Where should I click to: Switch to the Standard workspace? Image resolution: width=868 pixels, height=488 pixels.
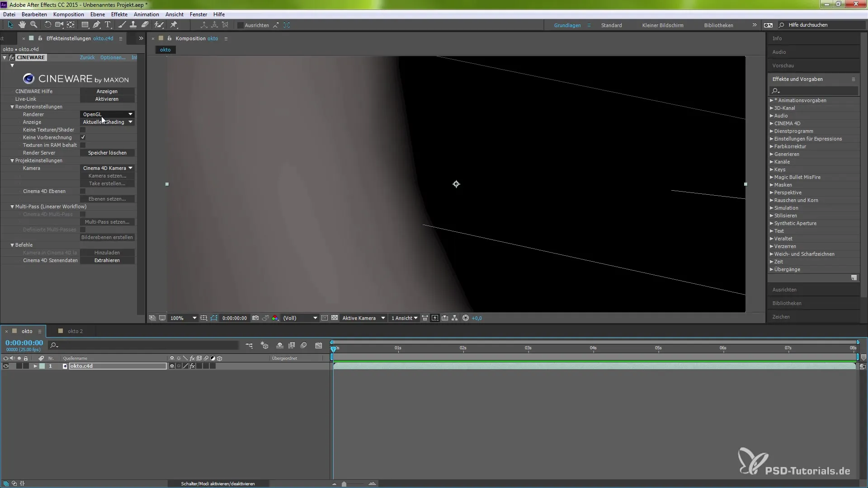[x=611, y=25]
